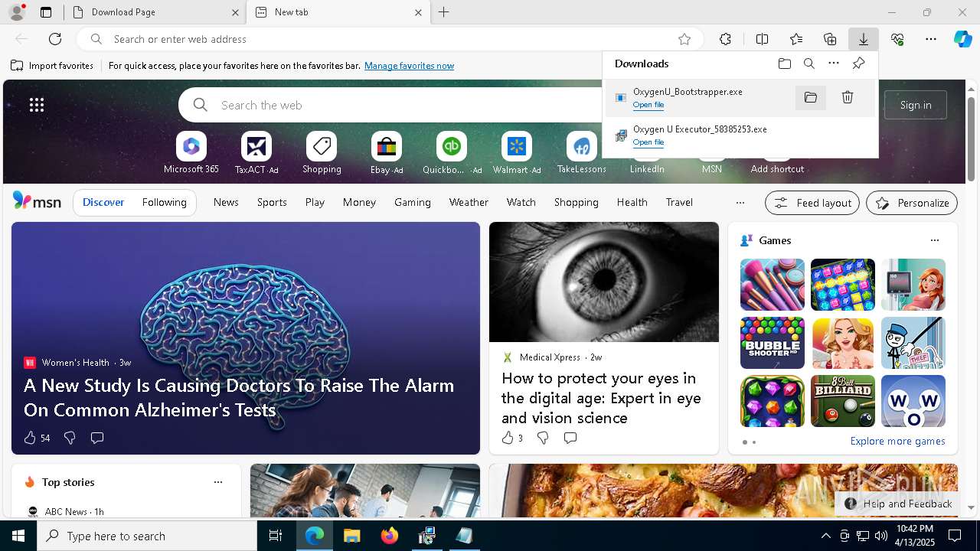Click Manage favorites now link
This screenshot has width=980, height=551.
pyautogui.click(x=409, y=66)
